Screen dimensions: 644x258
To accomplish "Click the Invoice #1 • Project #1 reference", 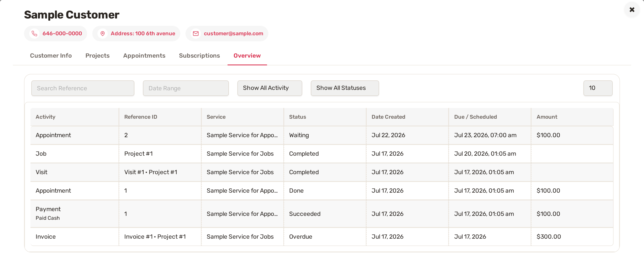I will point(160,237).
